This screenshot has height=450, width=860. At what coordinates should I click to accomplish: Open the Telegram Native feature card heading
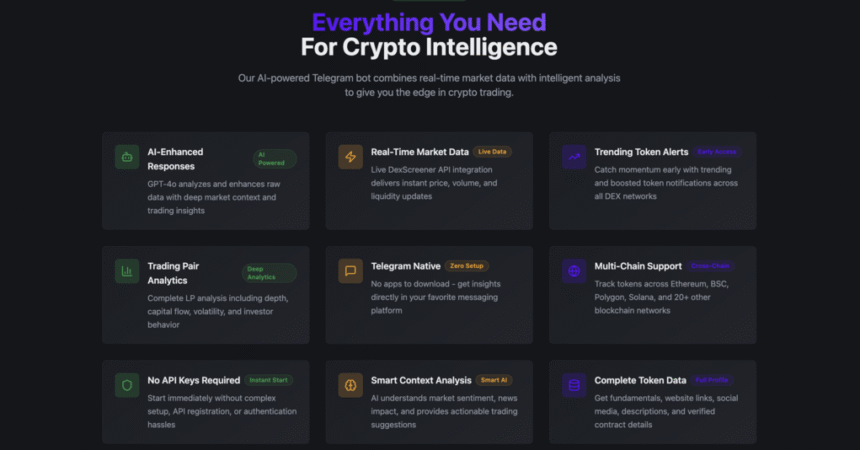coord(405,266)
